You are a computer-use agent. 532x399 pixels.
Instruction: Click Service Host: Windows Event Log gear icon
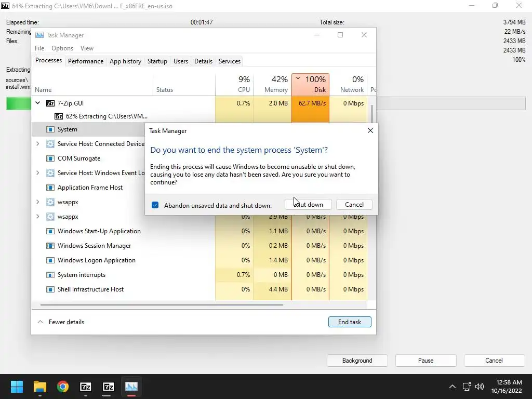[50, 173]
